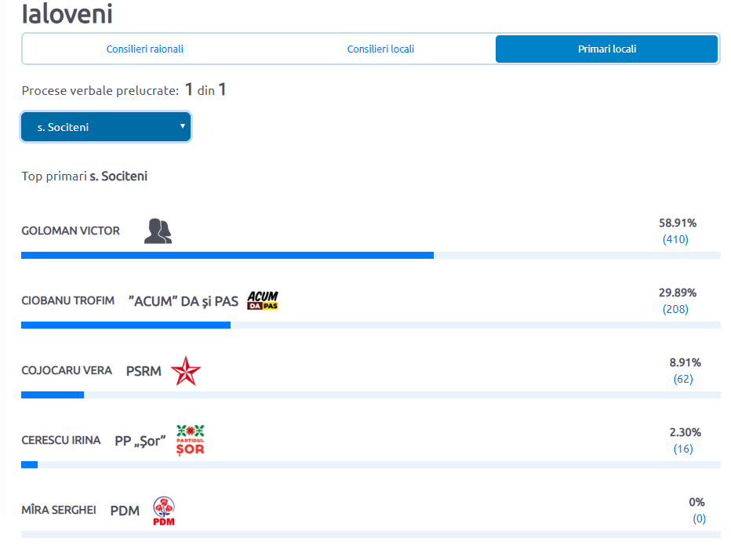
Task: Select the Primari locali tab
Action: click(x=606, y=49)
